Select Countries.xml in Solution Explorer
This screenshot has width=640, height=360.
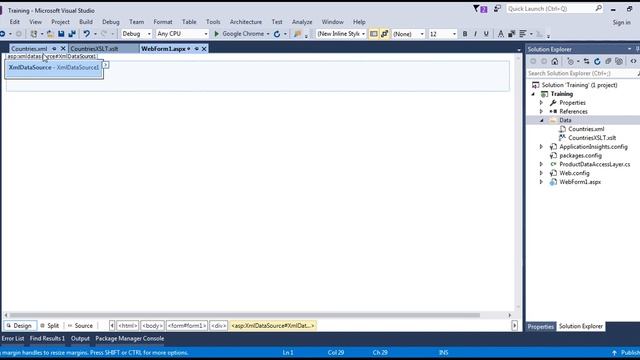586,129
